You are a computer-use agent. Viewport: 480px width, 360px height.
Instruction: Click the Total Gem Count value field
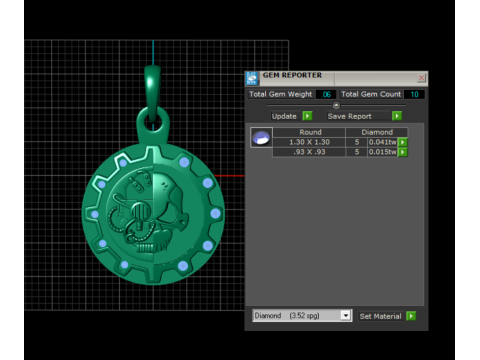tap(414, 94)
